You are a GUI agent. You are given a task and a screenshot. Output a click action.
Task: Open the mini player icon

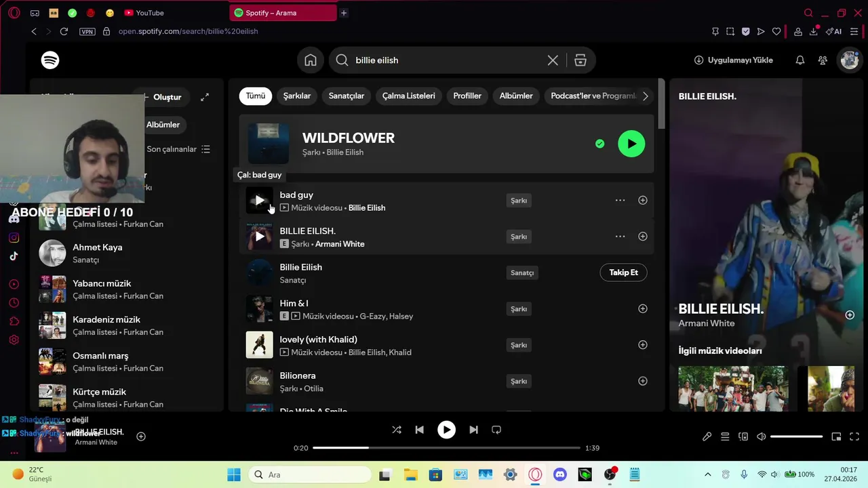(836, 437)
